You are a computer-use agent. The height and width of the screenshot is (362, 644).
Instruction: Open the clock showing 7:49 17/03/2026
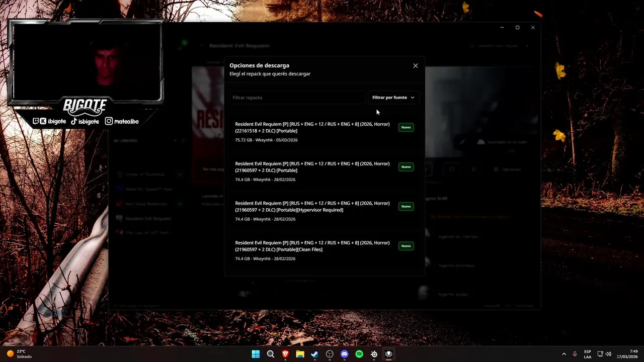(627, 354)
